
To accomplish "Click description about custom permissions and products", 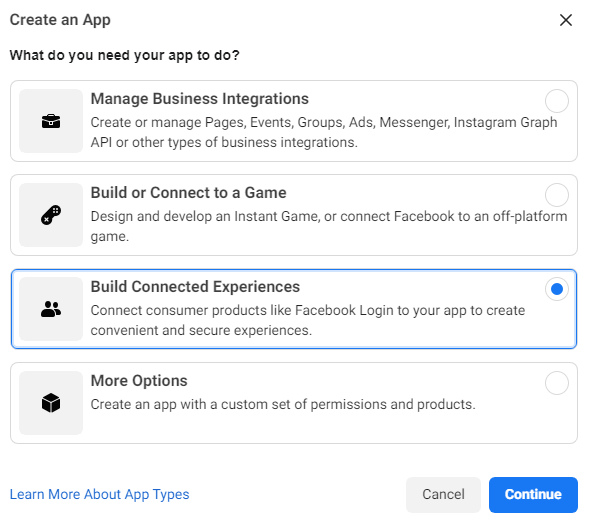I will tap(283, 404).
